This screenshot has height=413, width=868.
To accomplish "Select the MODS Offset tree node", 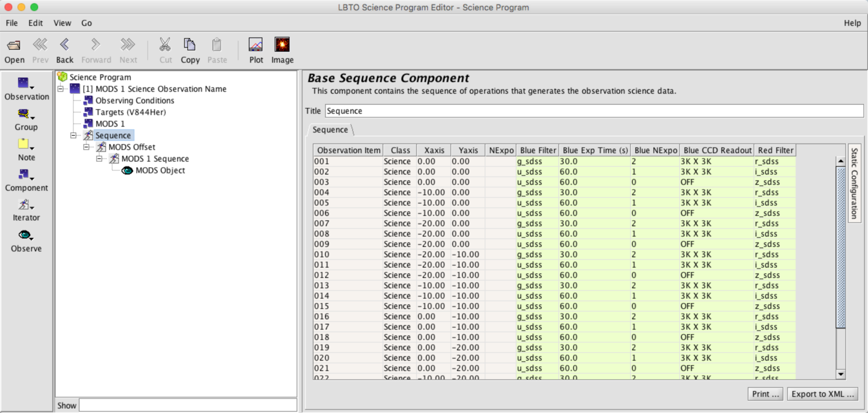I will 132,147.
